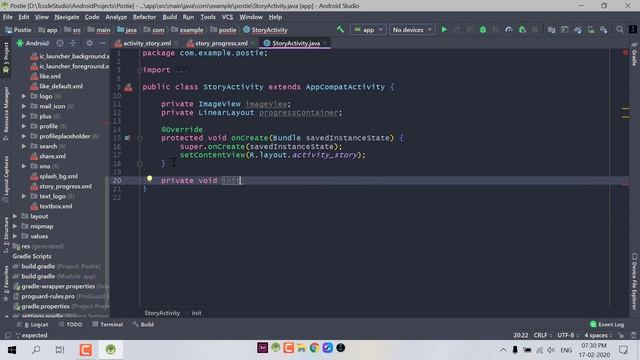This screenshot has width=640, height=360.
Task: Click UTF-8 encoding in status bar
Action: [566, 335]
